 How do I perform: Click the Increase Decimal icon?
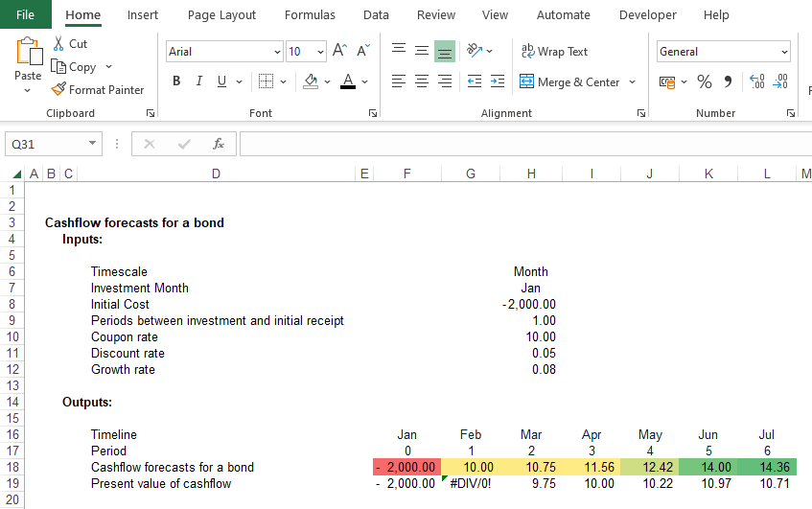[755, 82]
